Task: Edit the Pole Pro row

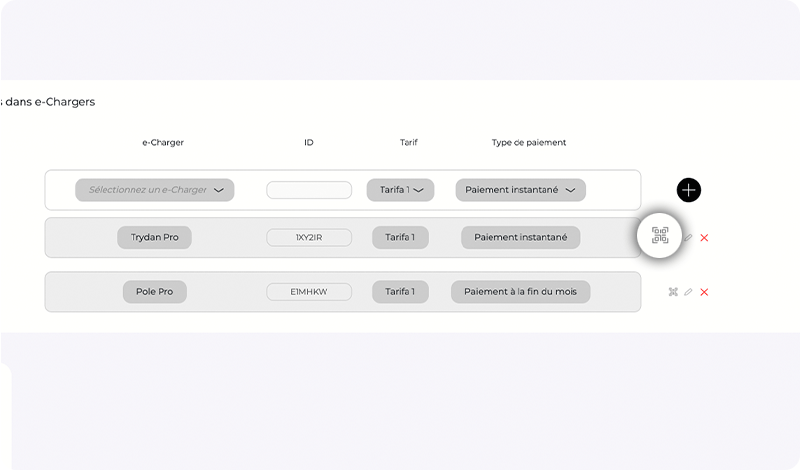Action: coord(688,292)
